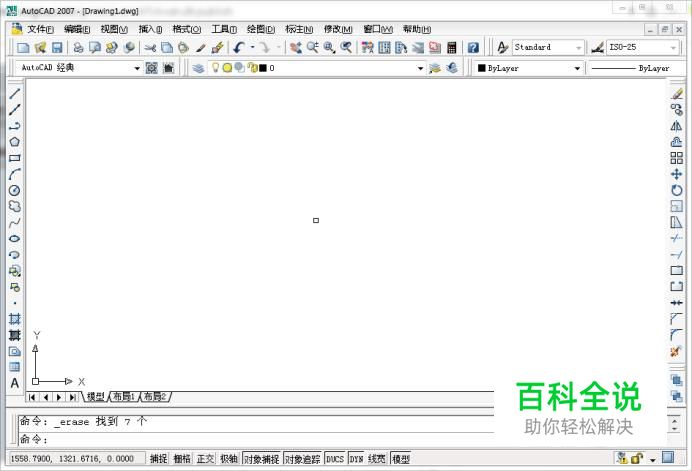Switch to the 模型 drawing tab
This screenshot has height=471, width=692.
[95, 396]
